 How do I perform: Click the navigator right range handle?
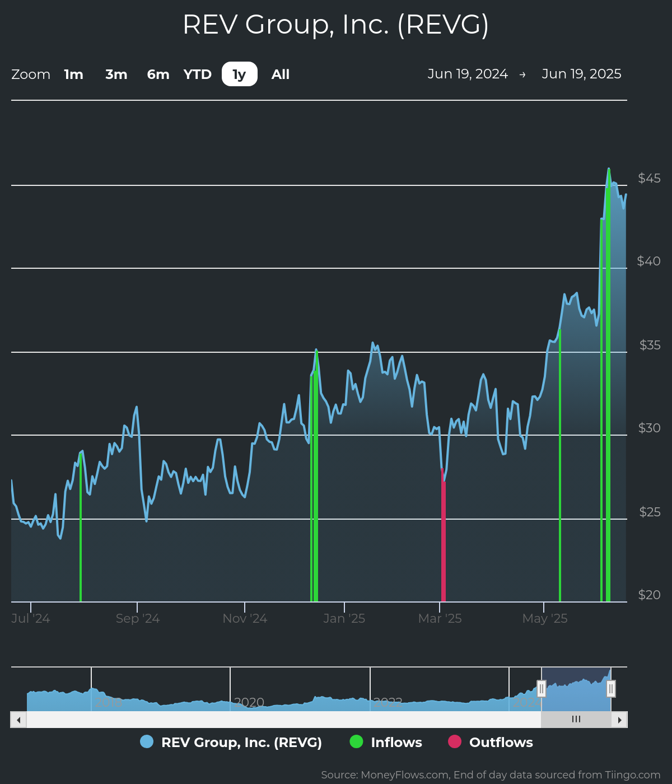(x=611, y=689)
